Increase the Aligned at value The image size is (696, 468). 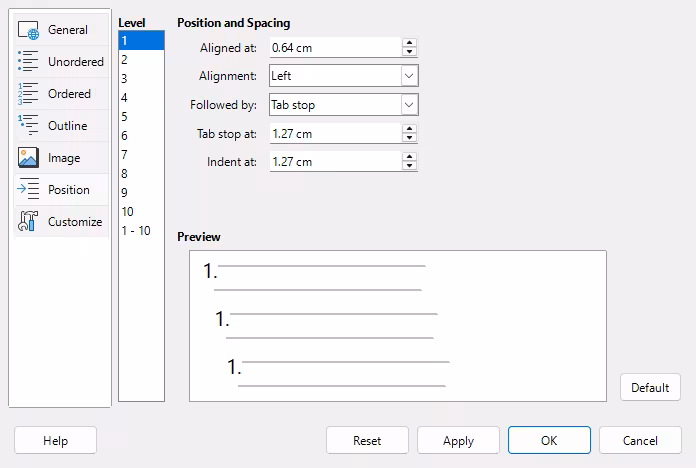click(409, 43)
